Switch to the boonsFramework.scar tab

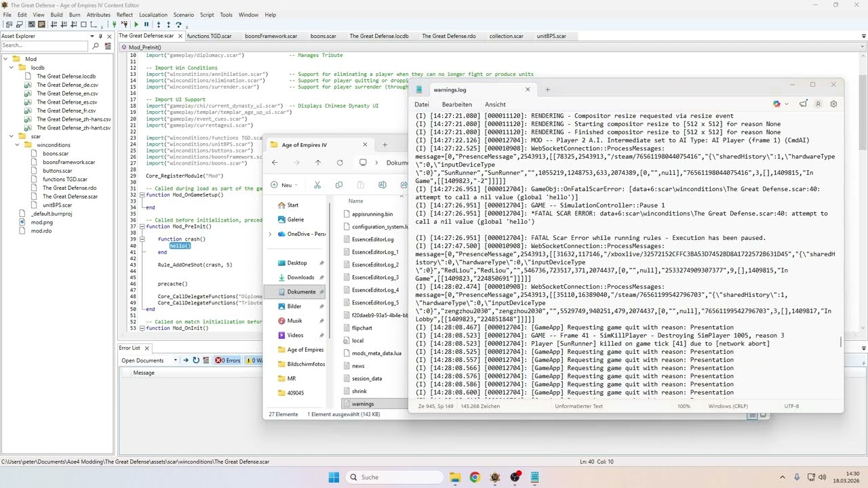(x=271, y=36)
